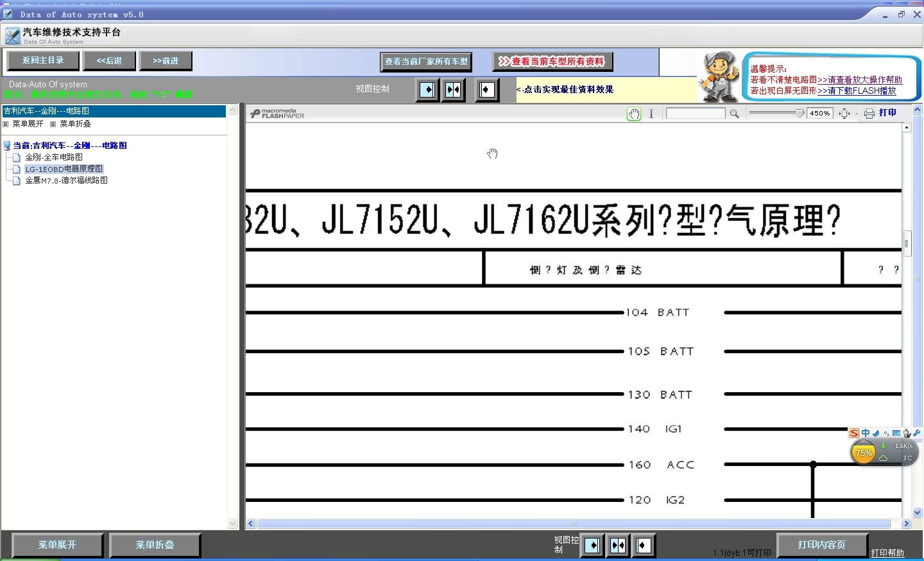Select the text selection cursor tool

point(651,114)
